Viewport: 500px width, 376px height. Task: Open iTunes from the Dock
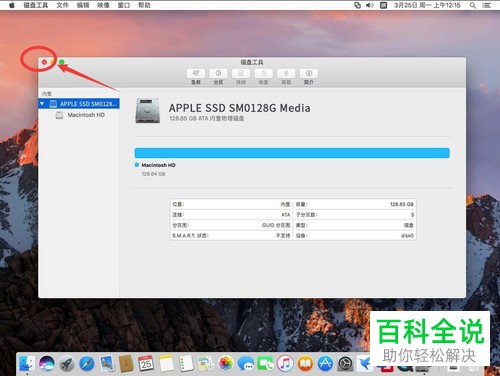[285, 363]
